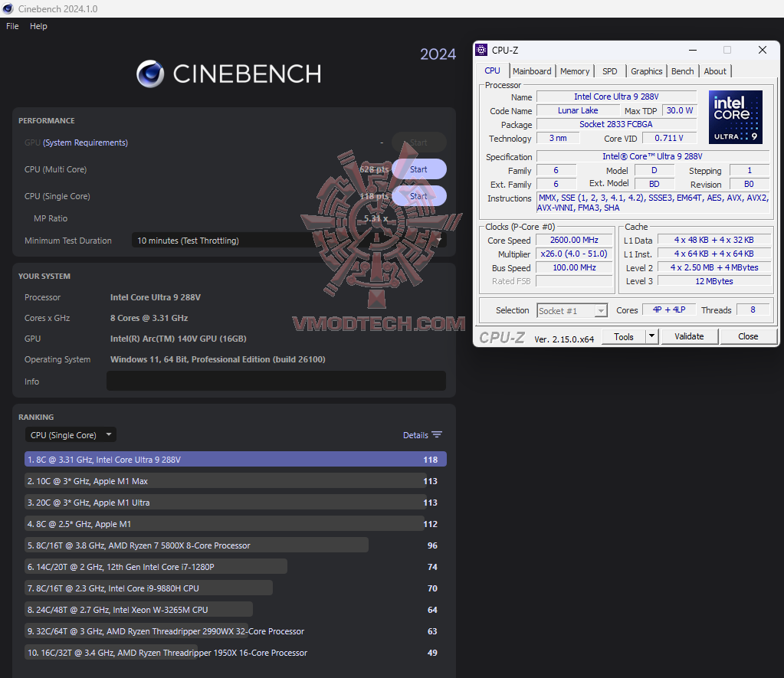
Task: Select the Intel Core Ultra 9 288V ranking row
Action: (x=235, y=459)
